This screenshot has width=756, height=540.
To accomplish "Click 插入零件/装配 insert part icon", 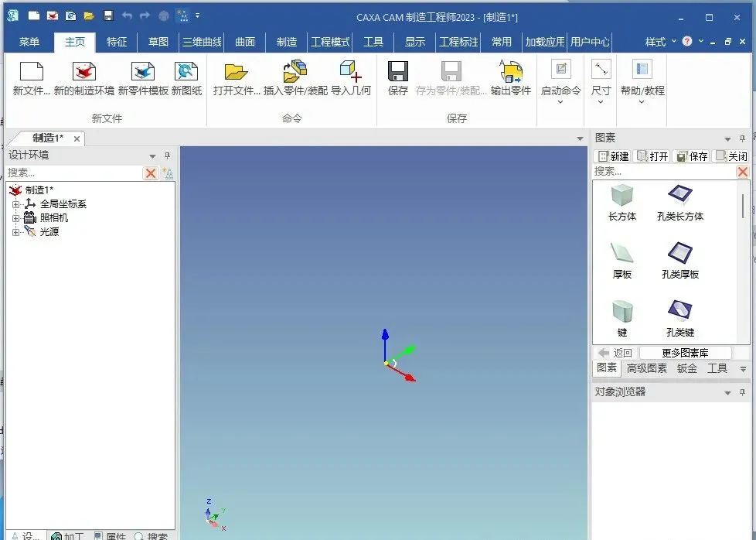I will coord(295,71).
